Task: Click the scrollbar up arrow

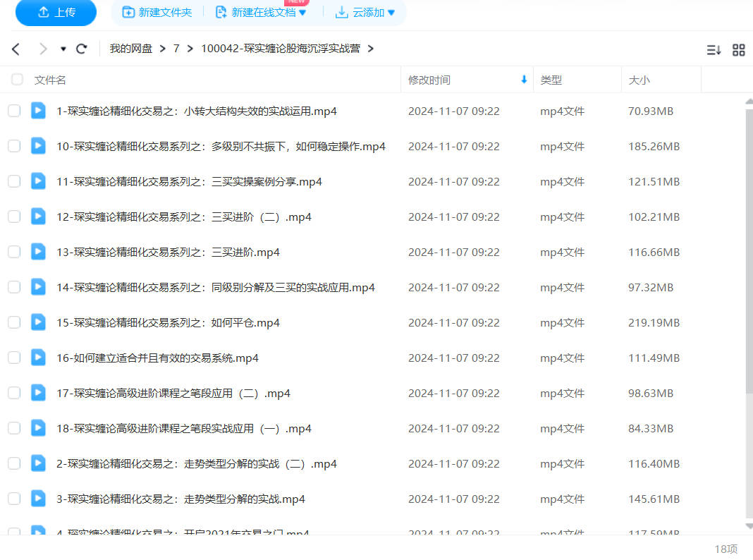Action: tap(749, 102)
